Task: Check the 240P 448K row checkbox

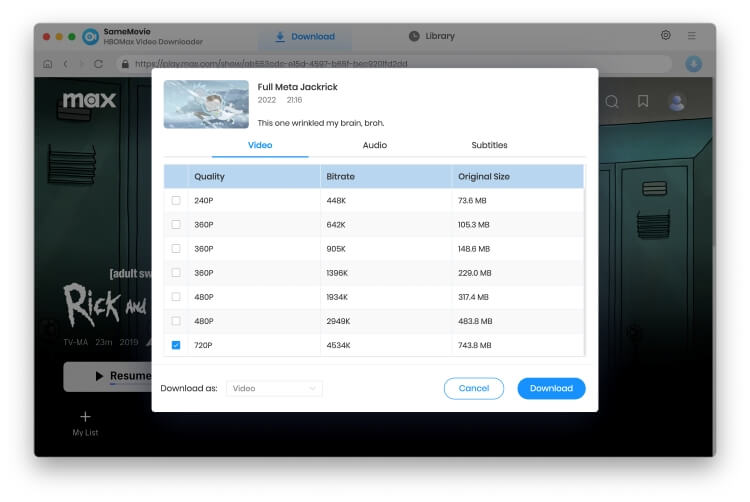Action: pyautogui.click(x=176, y=200)
